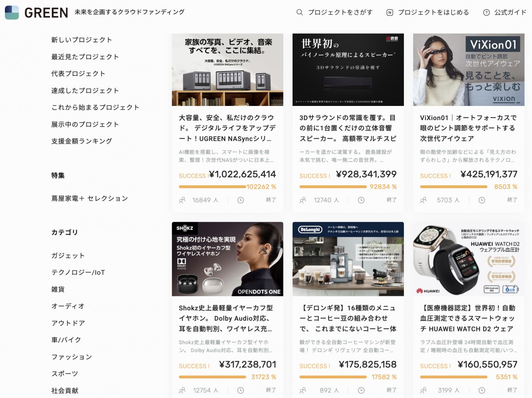
Task: Select 達成したプロジェクト in sidebar
Action: coord(85,90)
